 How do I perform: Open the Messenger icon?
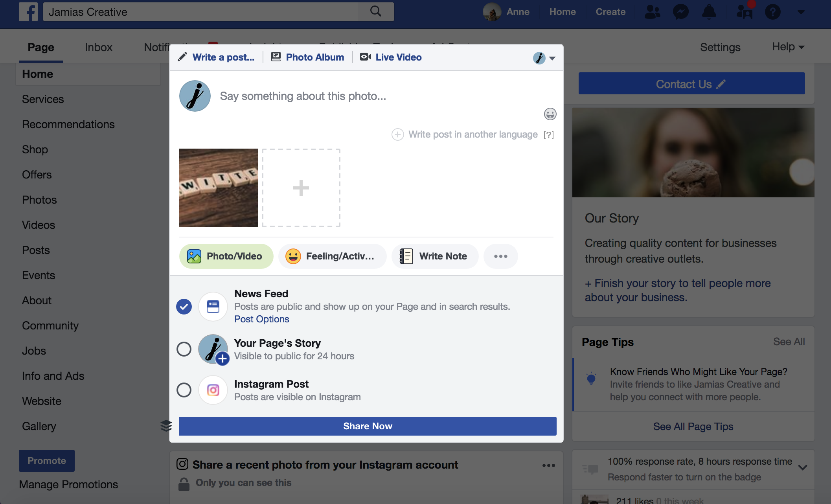(681, 12)
